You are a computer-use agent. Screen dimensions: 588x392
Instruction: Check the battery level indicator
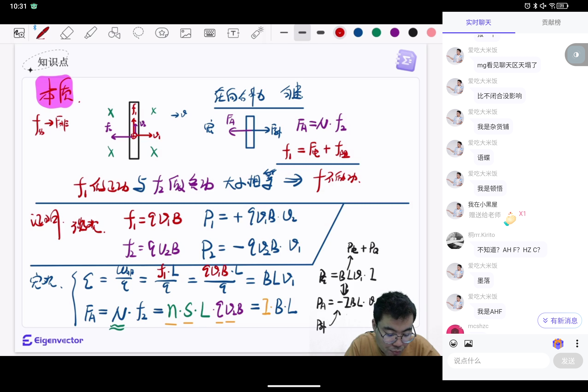(563, 6)
